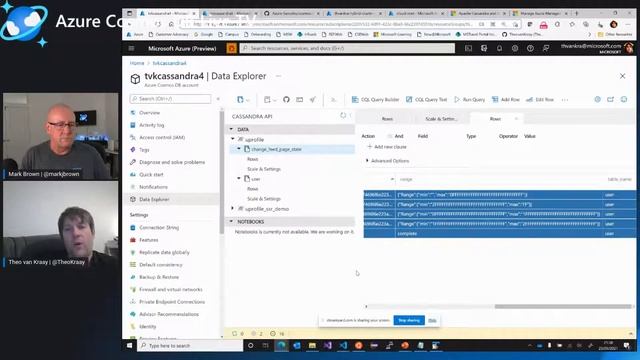Select change_feed_page_state table

pos(276,149)
